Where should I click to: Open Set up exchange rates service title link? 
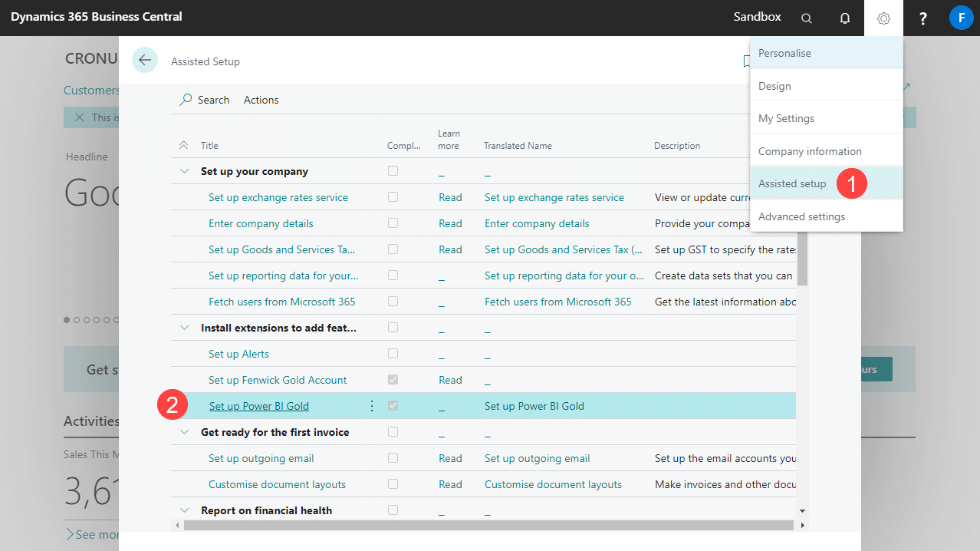(x=278, y=197)
